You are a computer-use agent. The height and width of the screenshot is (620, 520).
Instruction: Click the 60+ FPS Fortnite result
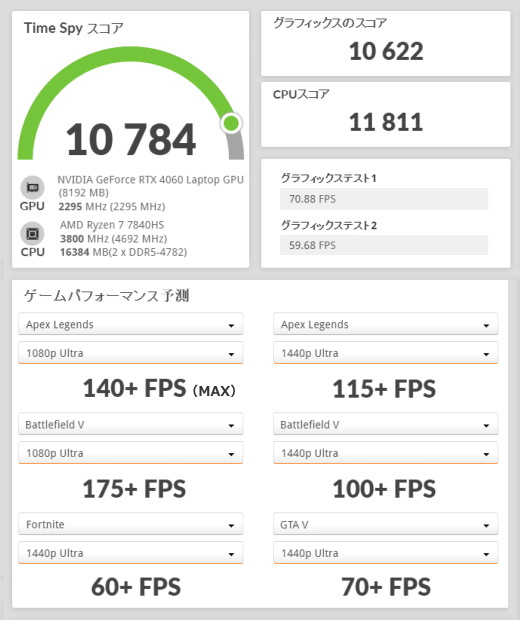136,587
